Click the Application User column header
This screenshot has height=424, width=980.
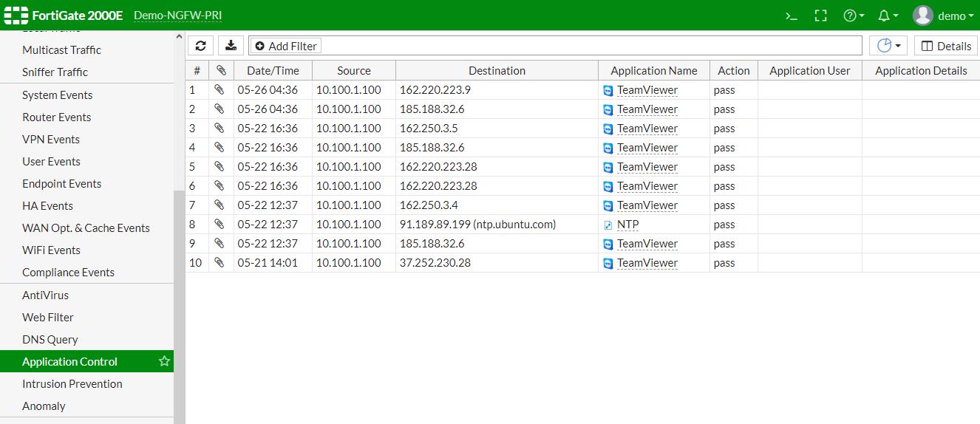tap(810, 71)
